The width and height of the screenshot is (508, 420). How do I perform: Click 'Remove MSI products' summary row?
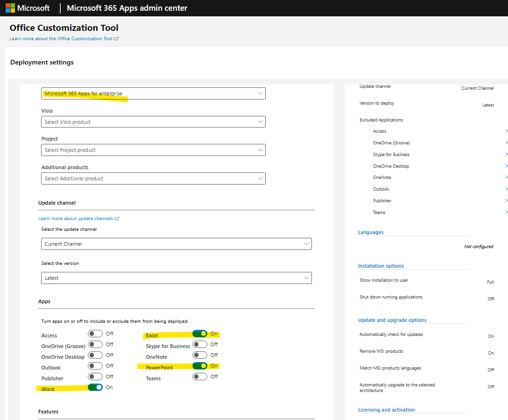(426, 352)
